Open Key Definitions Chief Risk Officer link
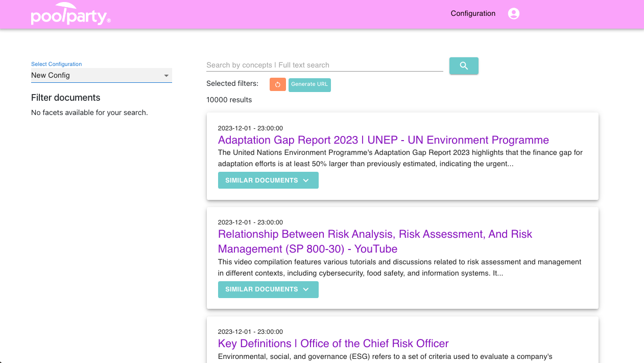 pyautogui.click(x=333, y=344)
